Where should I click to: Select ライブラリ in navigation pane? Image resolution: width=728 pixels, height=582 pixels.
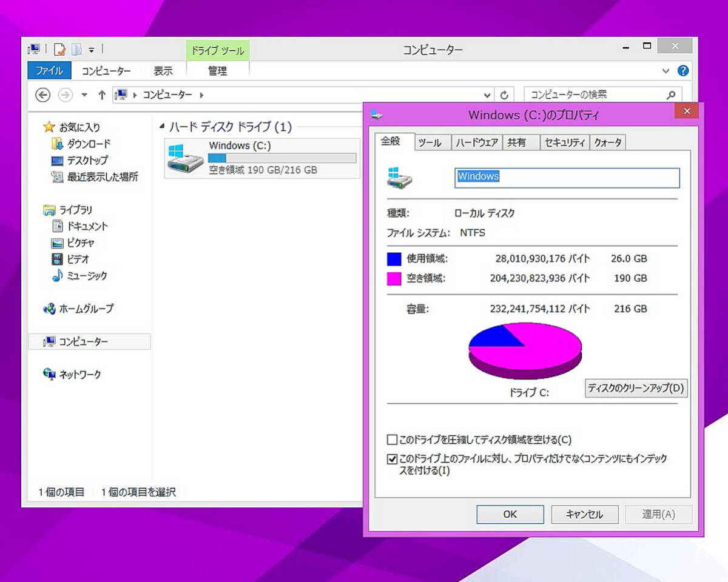[75, 210]
